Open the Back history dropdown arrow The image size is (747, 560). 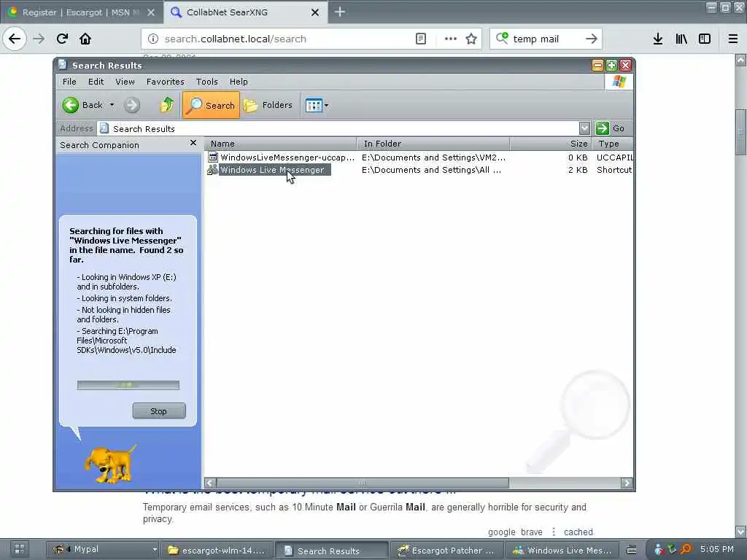click(112, 105)
